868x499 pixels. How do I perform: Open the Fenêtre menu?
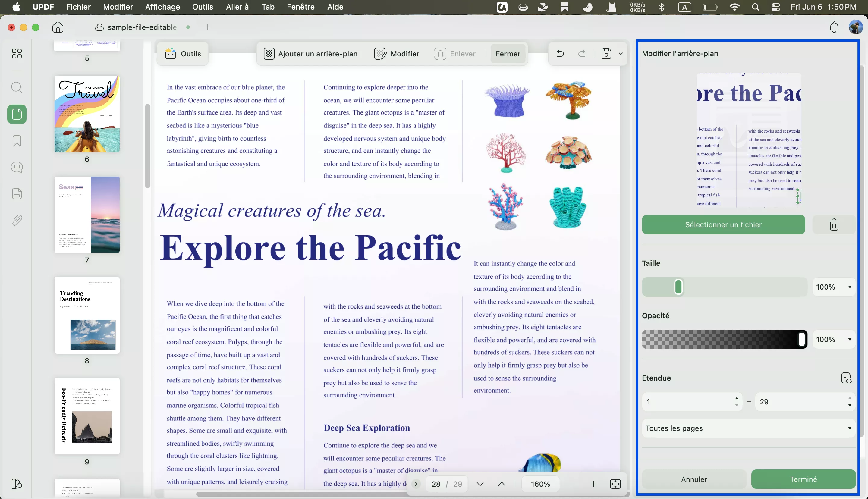pyautogui.click(x=300, y=7)
